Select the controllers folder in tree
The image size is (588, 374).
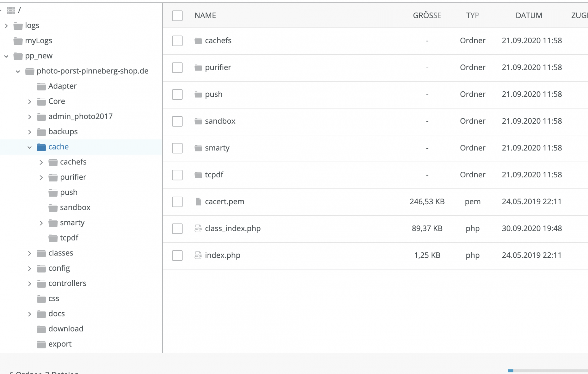tap(67, 283)
